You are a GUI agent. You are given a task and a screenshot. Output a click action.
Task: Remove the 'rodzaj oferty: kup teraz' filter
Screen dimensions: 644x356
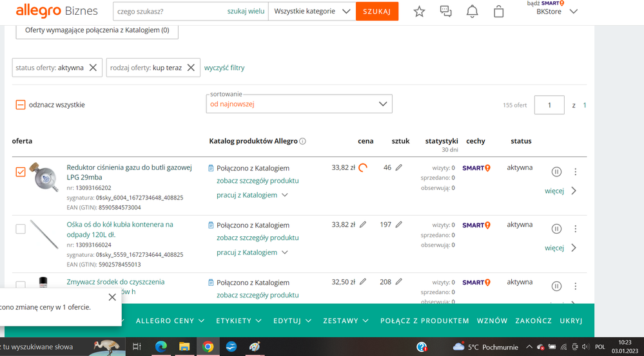tap(191, 68)
